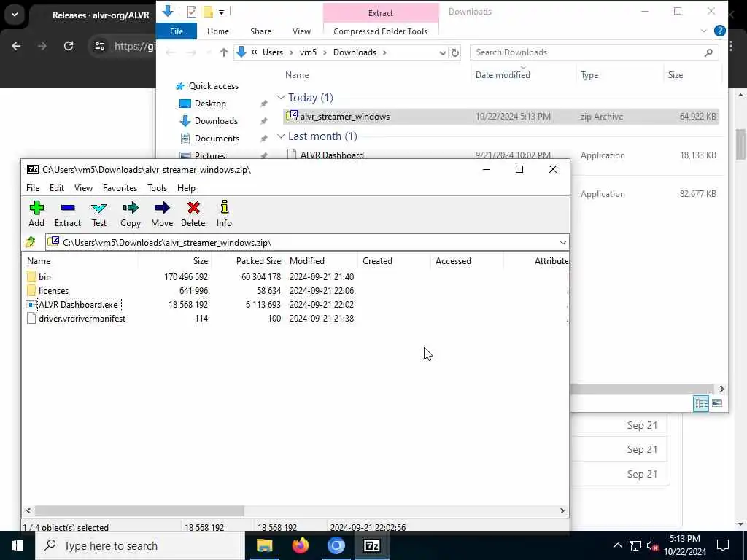
Task: Click Explorer refresh button
Action: [455, 52]
